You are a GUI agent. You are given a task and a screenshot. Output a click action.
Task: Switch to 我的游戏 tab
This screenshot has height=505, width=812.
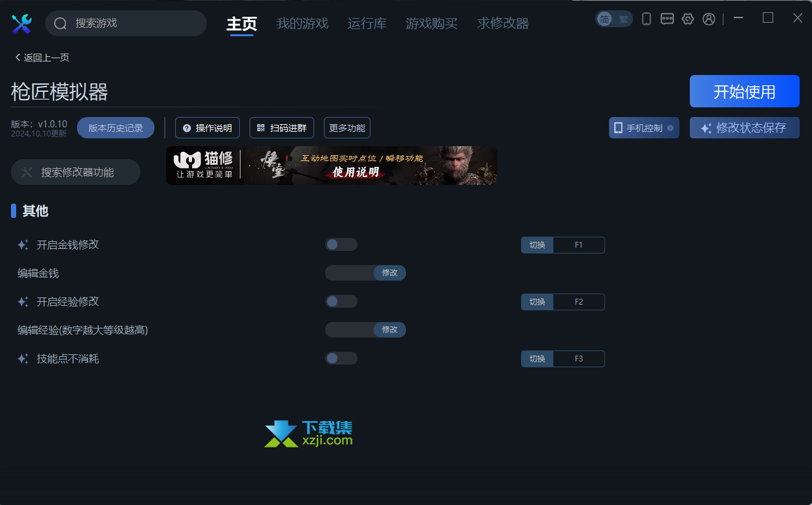[303, 24]
